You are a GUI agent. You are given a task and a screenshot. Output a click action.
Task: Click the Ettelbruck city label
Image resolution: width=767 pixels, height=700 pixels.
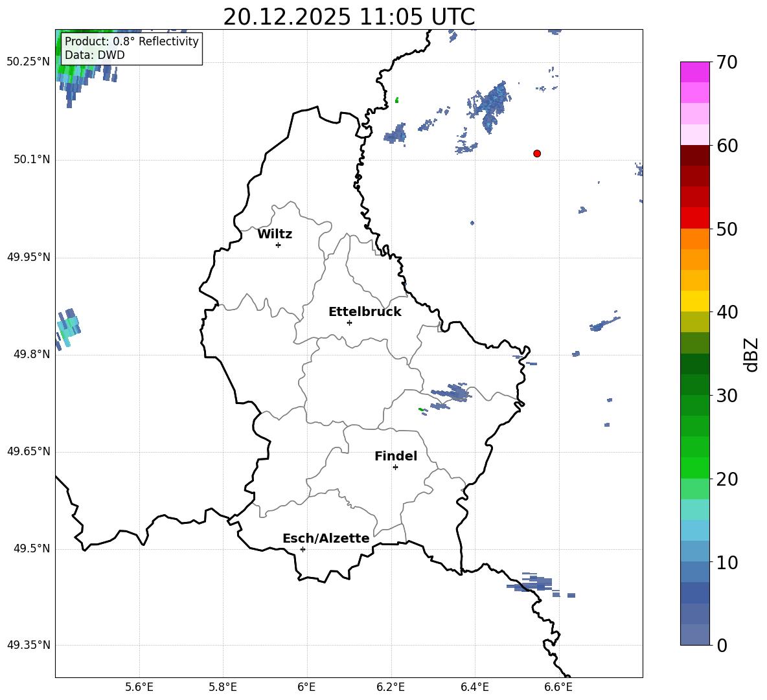(x=365, y=312)
